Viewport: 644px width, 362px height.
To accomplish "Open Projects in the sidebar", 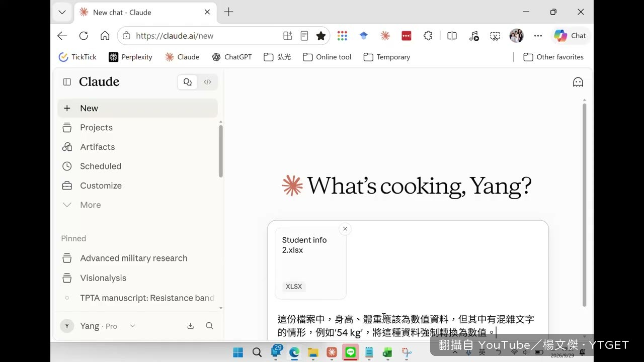I will pos(137,128).
